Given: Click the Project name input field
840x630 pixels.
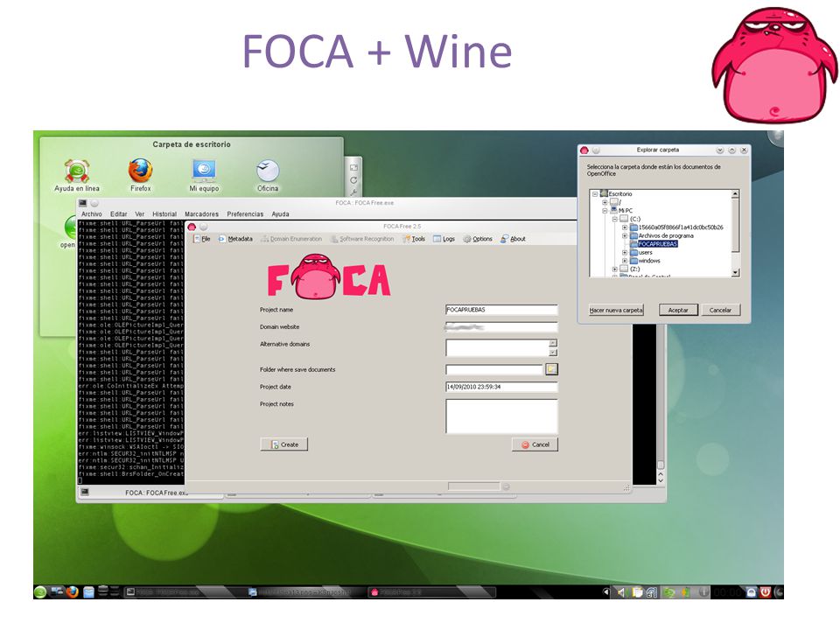Looking at the screenshot, I should coord(501,310).
